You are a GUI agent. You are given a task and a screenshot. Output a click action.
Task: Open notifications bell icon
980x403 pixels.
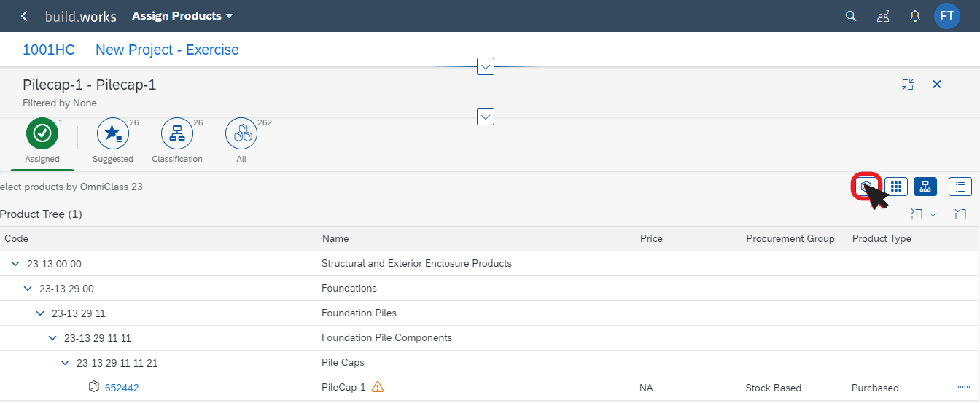[x=915, y=16]
